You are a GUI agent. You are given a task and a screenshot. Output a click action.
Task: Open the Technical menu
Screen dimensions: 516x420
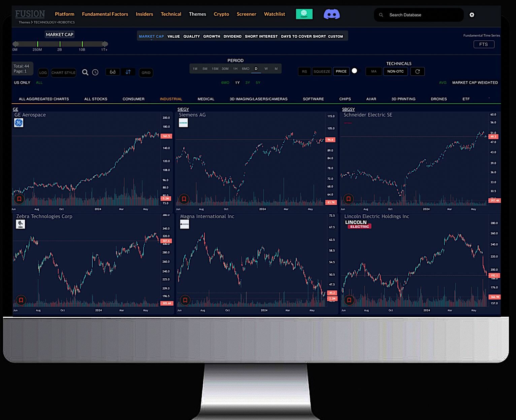(171, 14)
